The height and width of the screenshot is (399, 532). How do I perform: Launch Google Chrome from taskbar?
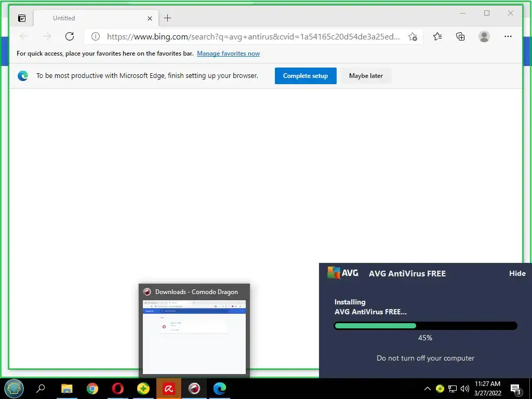coord(92,389)
